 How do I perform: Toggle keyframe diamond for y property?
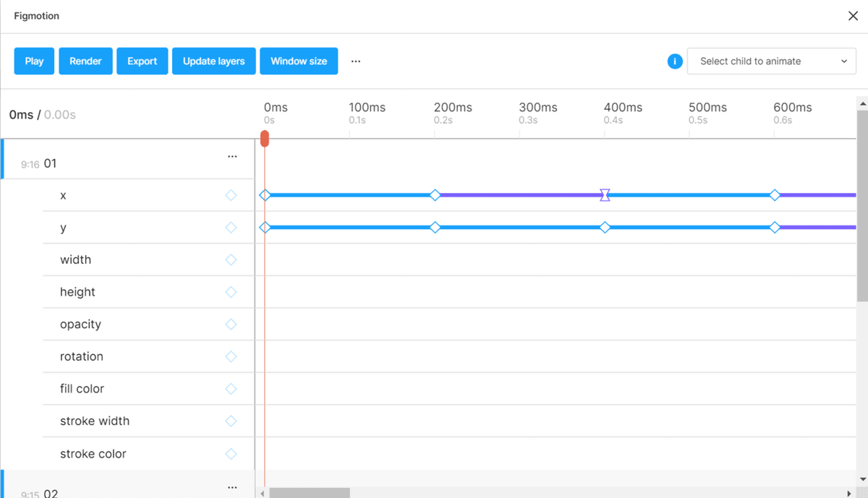tap(231, 228)
